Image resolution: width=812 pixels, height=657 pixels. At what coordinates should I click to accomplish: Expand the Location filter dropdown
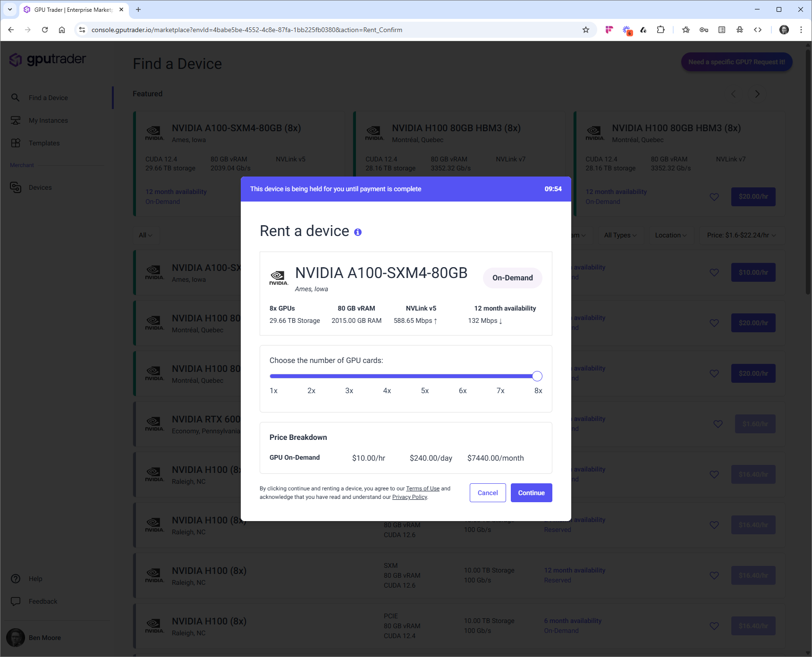(x=671, y=235)
